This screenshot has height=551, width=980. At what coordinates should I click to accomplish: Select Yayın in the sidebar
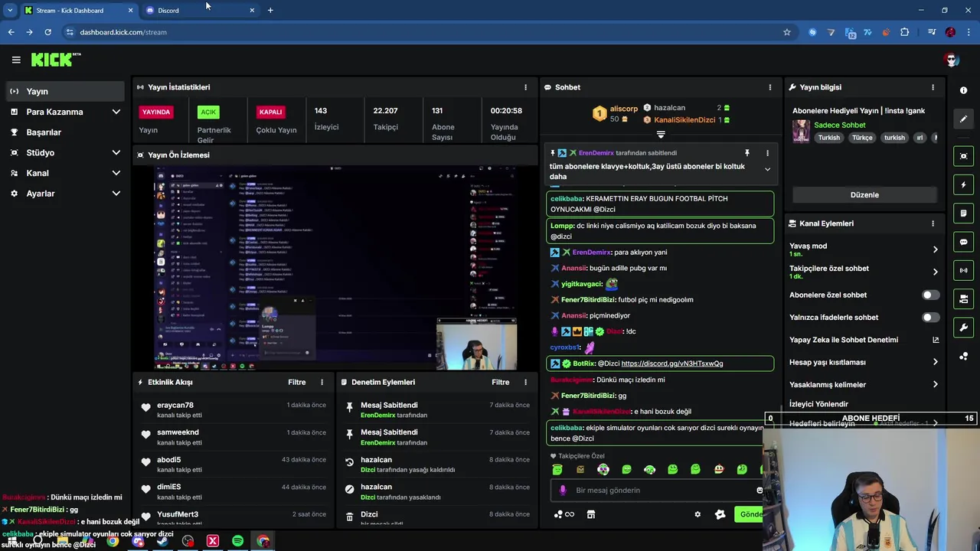click(64, 91)
